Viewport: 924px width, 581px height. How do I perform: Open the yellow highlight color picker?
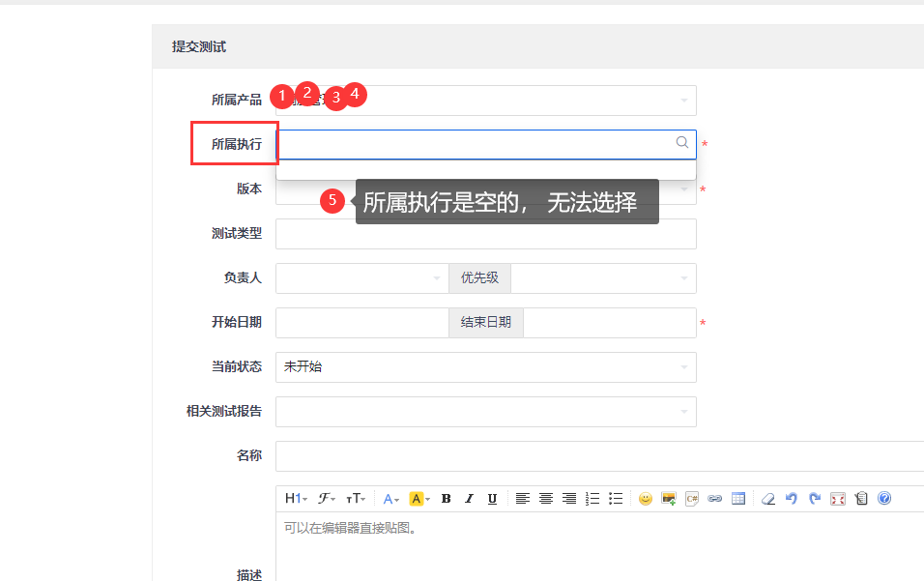(419, 499)
